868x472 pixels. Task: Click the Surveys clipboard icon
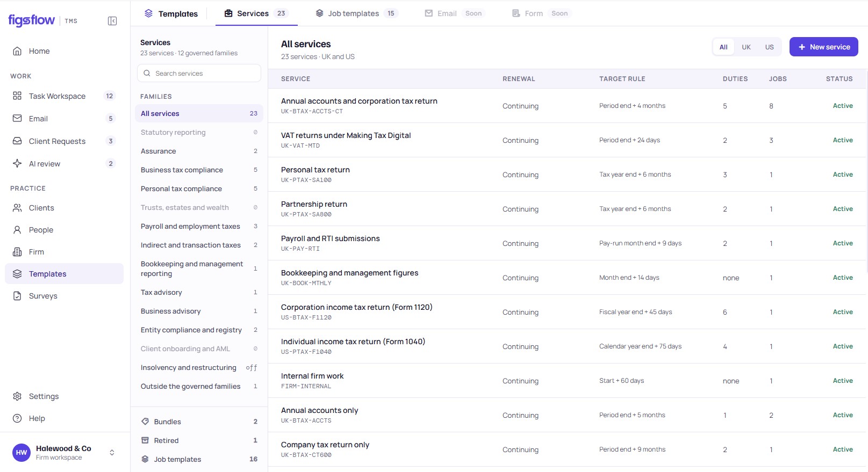pos(17,296)
